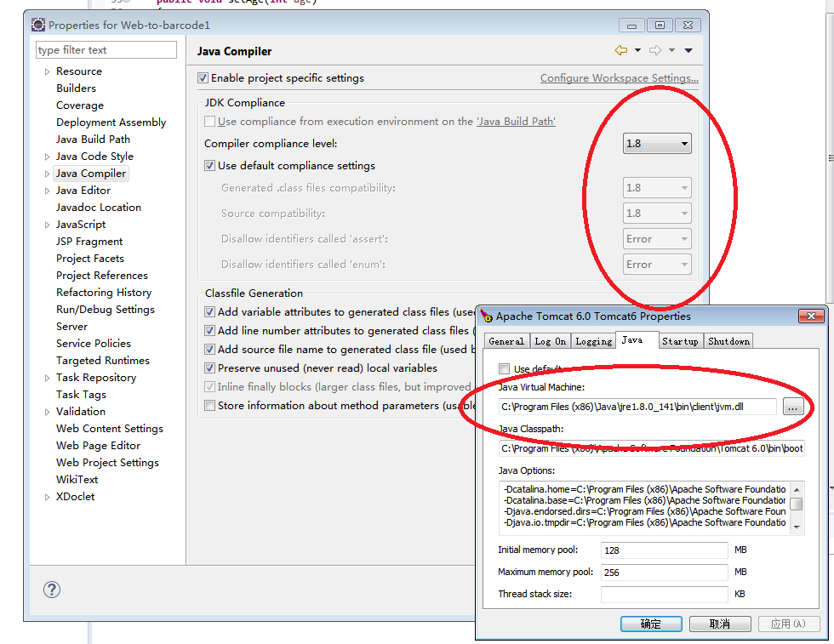
Task: Open Source compatibility dropdown
Action: point(657,214)
